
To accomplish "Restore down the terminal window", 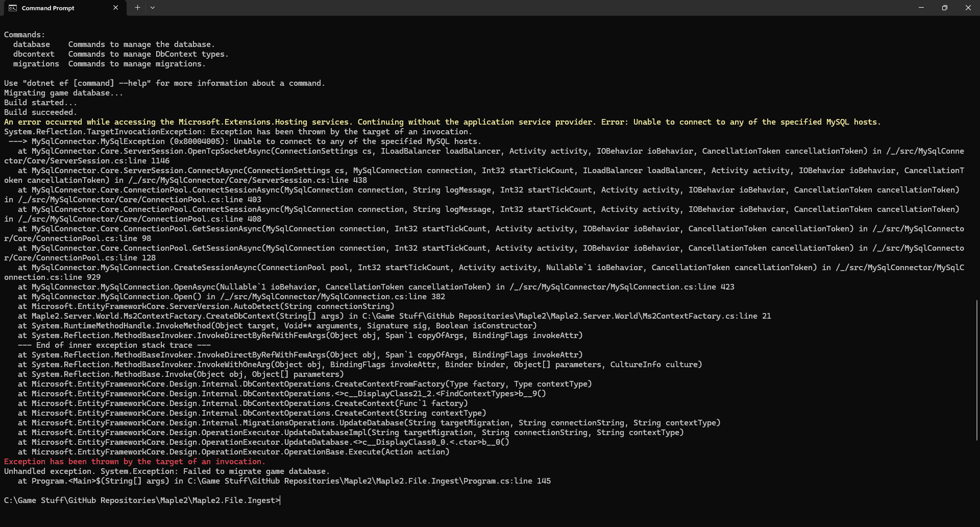I will pyautogui.click(x=945, y=8).
